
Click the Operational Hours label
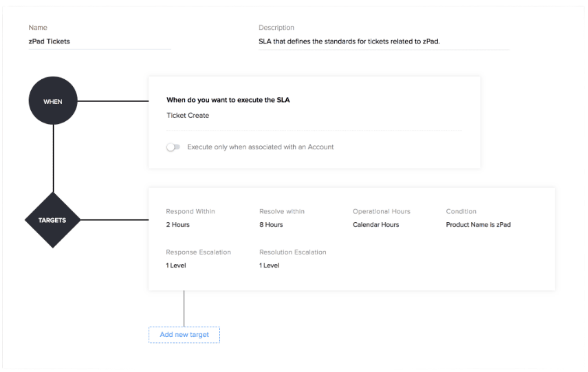[381, 212]
